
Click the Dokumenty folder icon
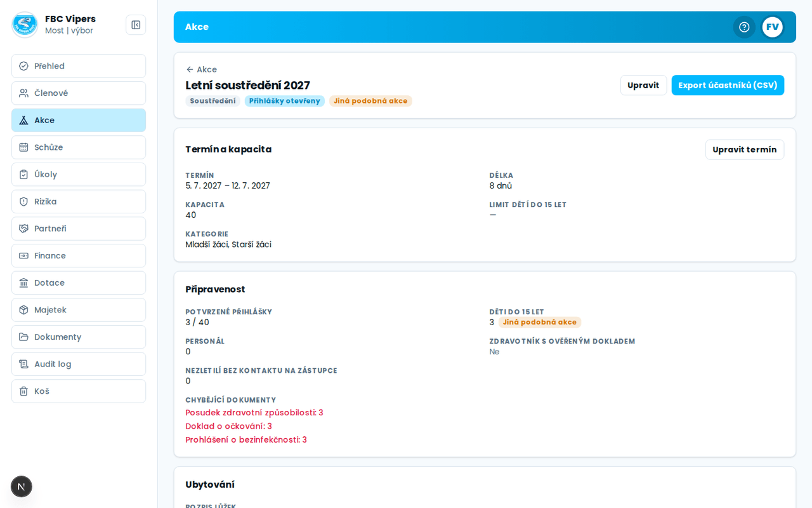tap(23, 337)
